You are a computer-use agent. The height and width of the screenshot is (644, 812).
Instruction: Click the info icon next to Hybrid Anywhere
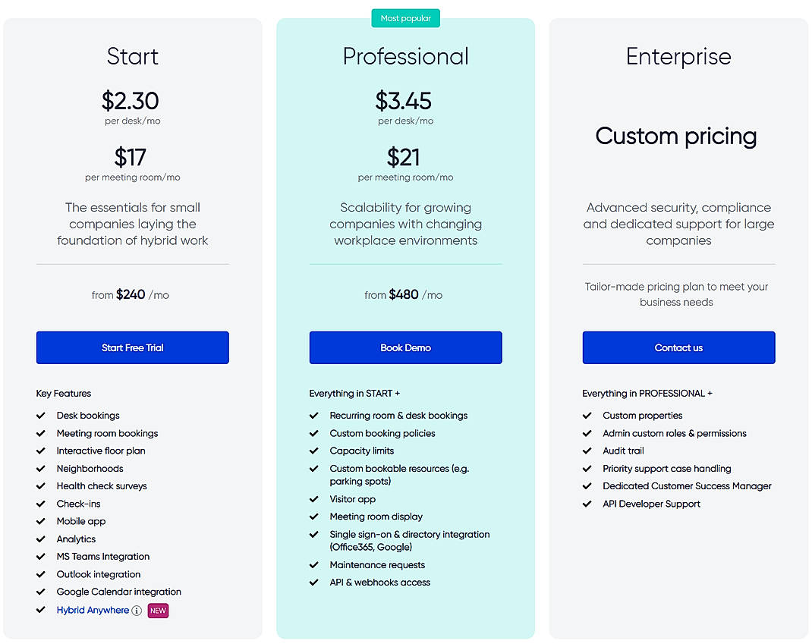[137, 610]
